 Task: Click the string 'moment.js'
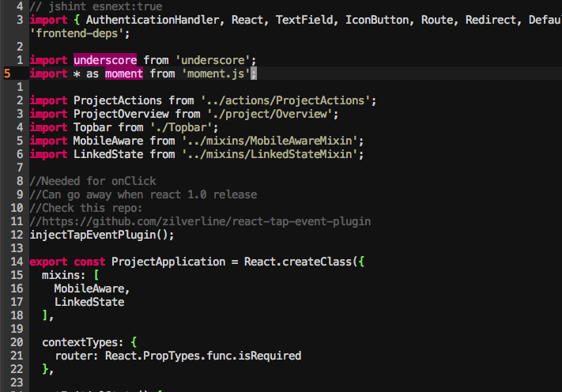(x=216, y=73)
